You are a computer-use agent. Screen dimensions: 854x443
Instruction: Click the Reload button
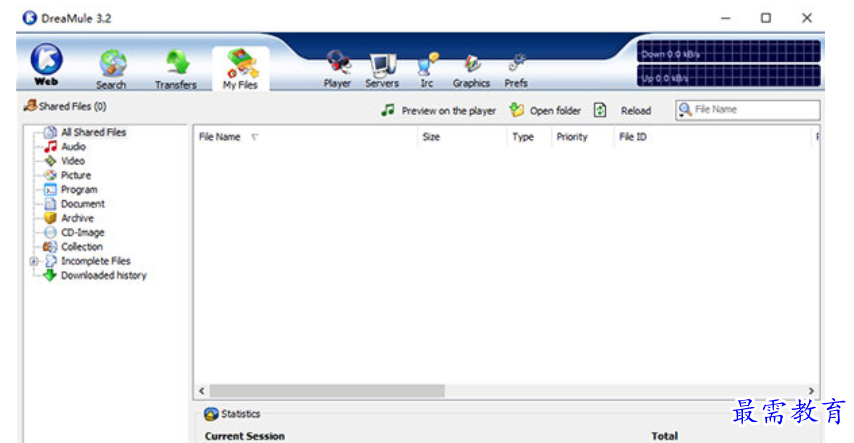[636, 111]
